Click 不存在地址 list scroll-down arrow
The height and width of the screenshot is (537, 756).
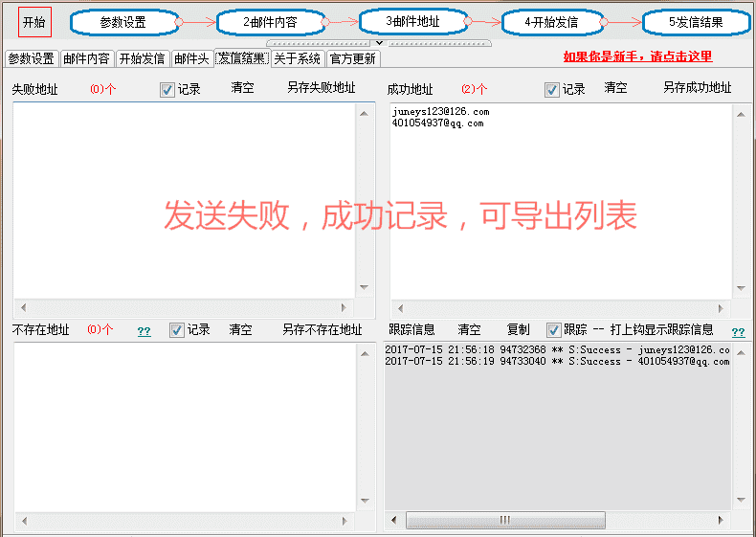tap(365, 501)
